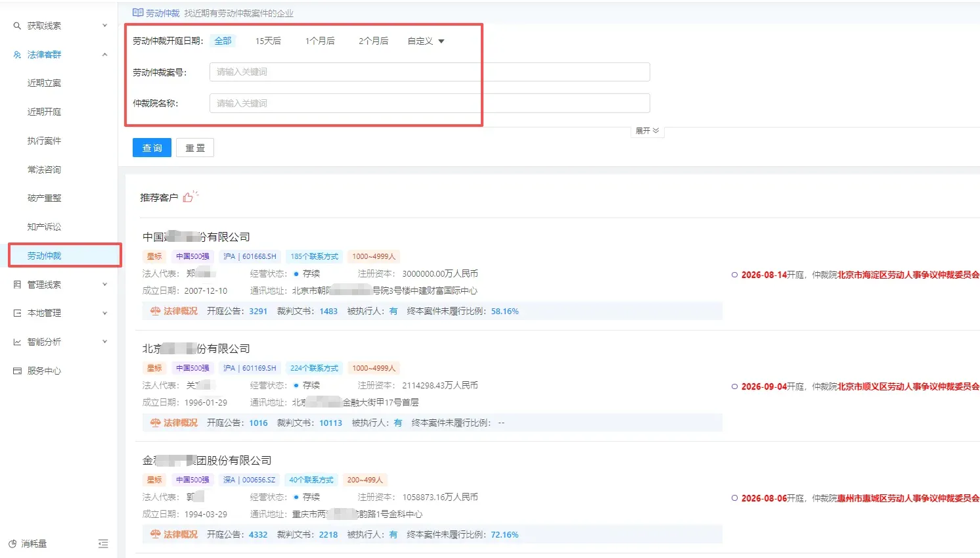Click the 重置 button
Image resolution: width=980 pixels, height=558 pixels.
pyautogui.click(x=195, y=148)
